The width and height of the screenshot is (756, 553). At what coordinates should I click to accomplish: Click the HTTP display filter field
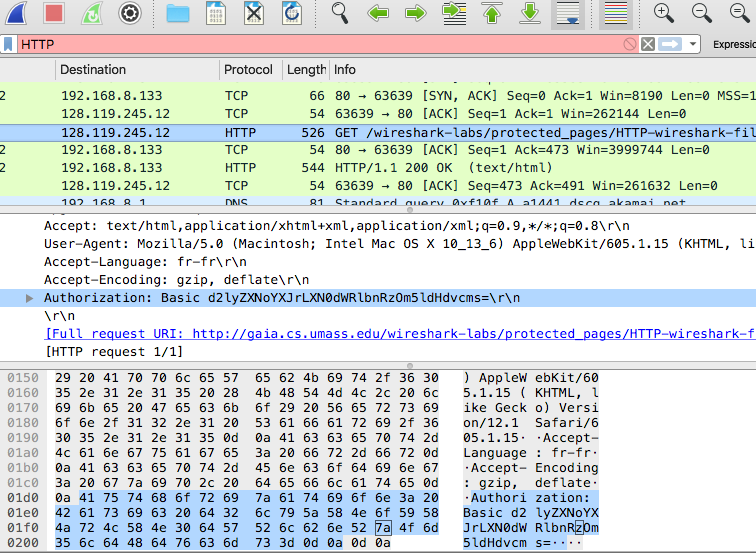click(320, 44)
